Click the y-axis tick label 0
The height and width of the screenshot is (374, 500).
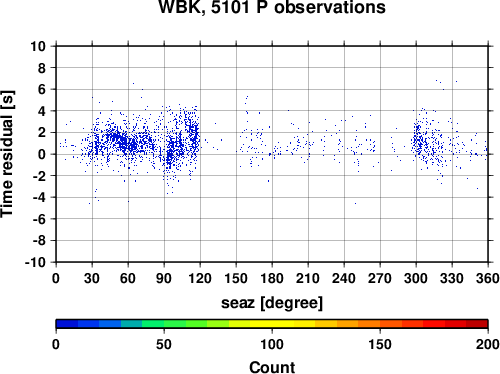coord(42,154)
